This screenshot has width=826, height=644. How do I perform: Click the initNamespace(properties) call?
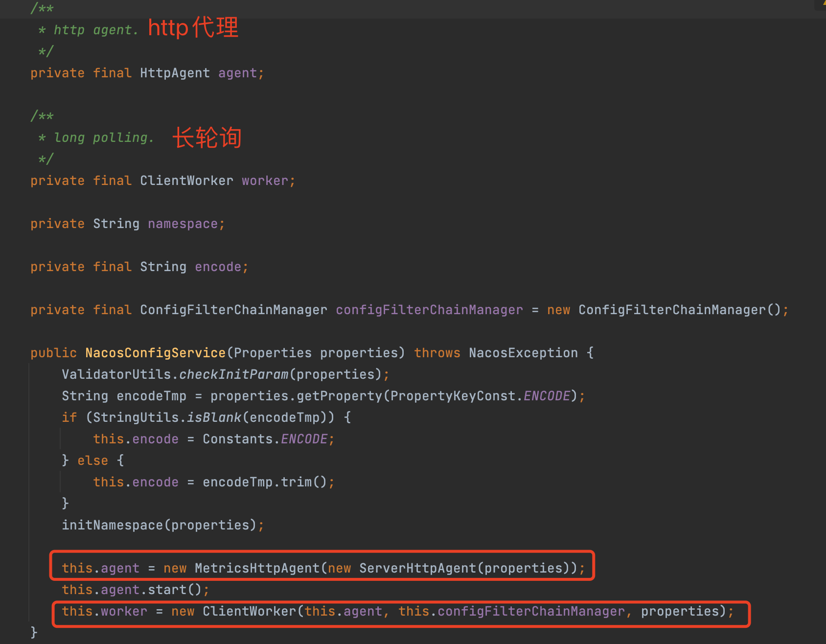(159, 525)
